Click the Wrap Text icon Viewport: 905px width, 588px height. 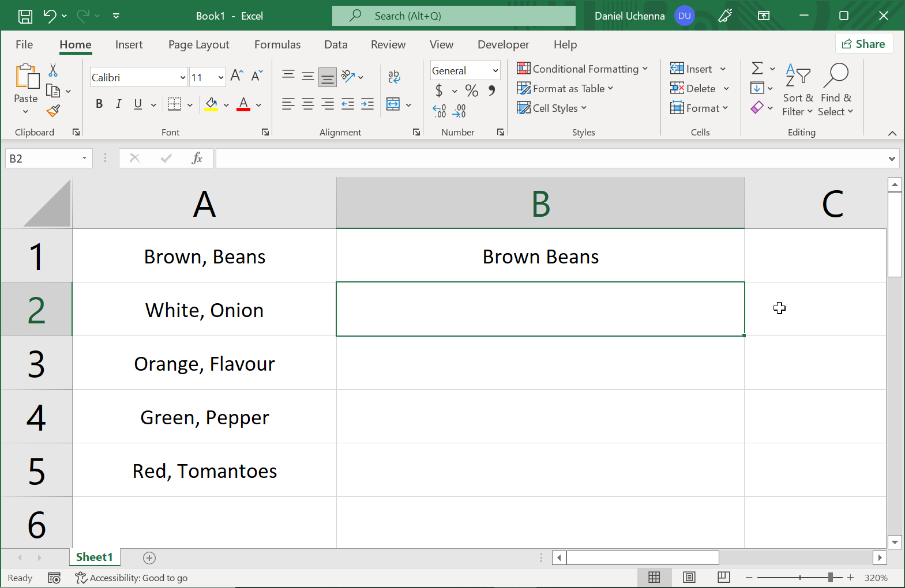[394, 77]
